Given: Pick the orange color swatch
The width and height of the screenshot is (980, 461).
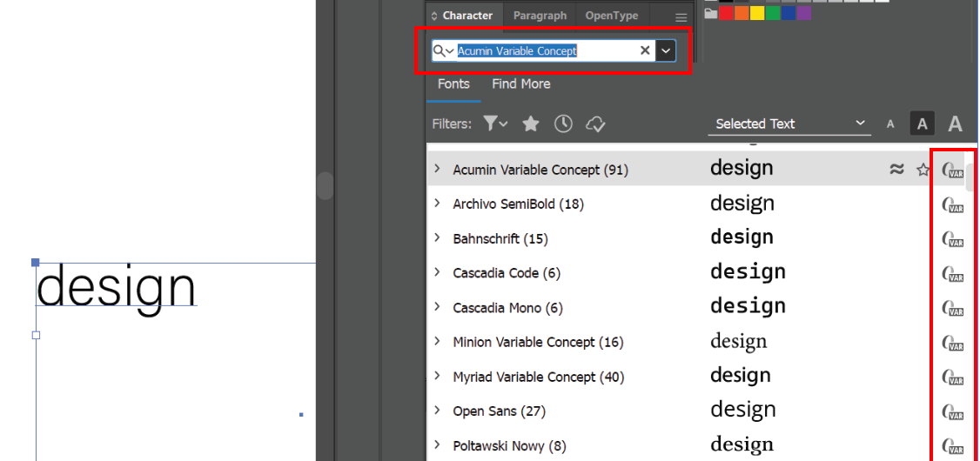Looking at the screenshot, I should click(742, 13).
